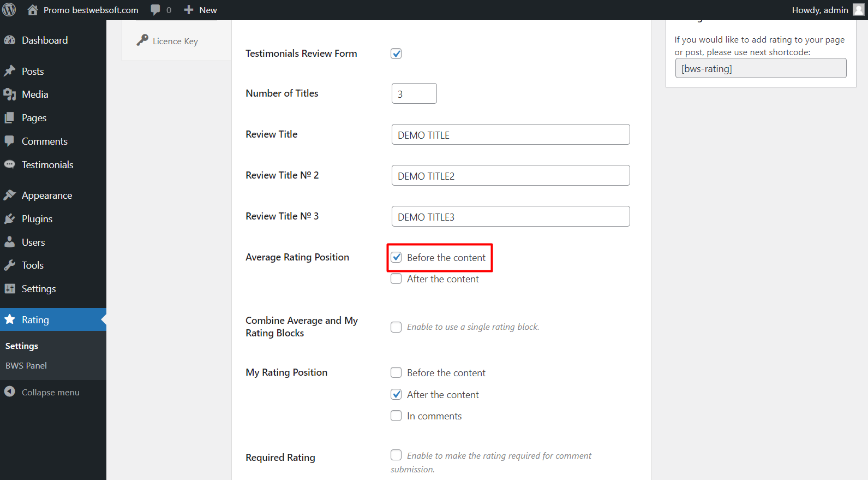868x480 pixels.
Task: Click the Tools wrench icon
Action: (x=10, y=265)
